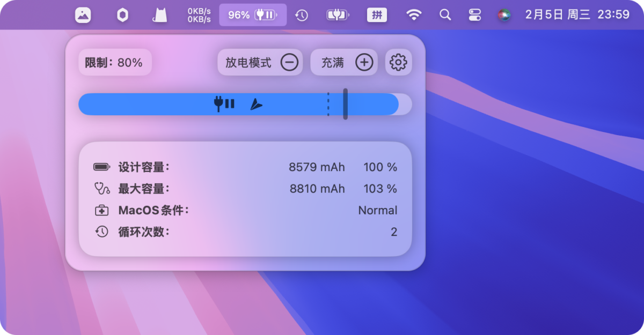Screen dimensions: 644x335
Task: Launch Siri from menu bar
Action: [503, 15]
